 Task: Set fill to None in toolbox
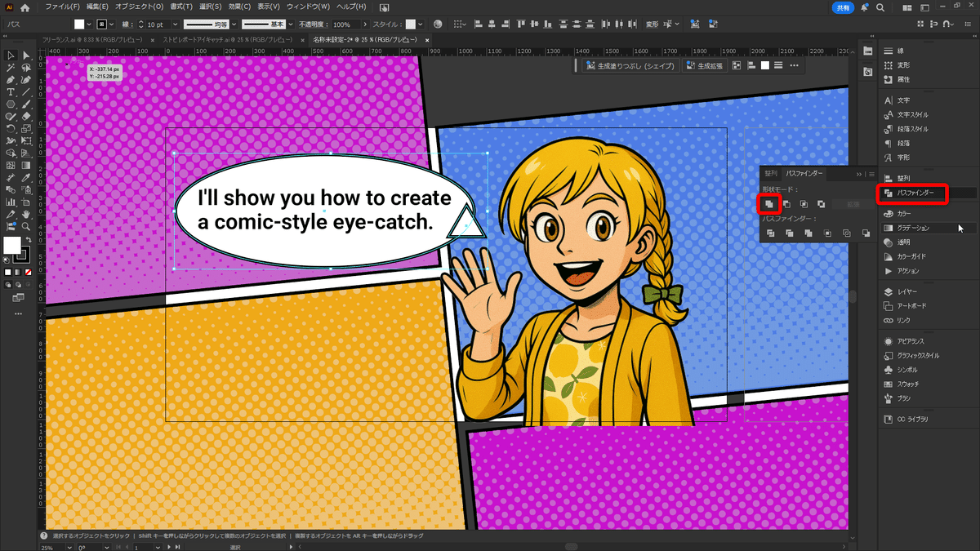(27, 271)
